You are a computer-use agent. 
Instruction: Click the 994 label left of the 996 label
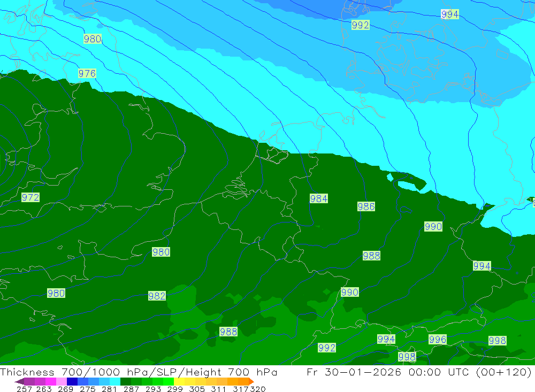point(386,339)
